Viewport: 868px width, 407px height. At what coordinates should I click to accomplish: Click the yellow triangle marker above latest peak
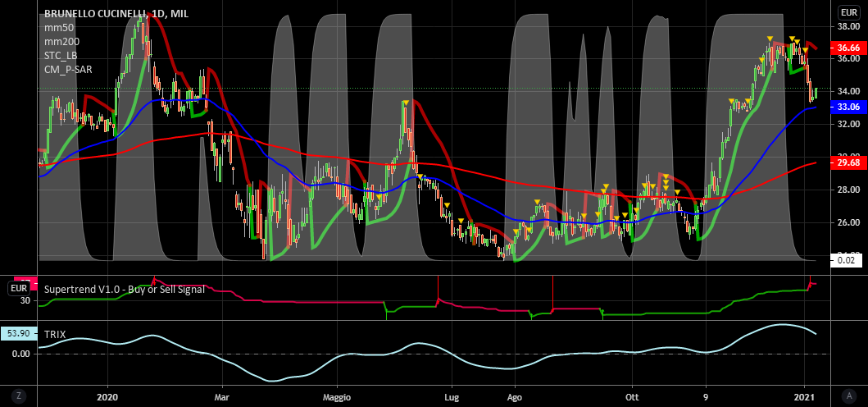click(x=793, y=39)
